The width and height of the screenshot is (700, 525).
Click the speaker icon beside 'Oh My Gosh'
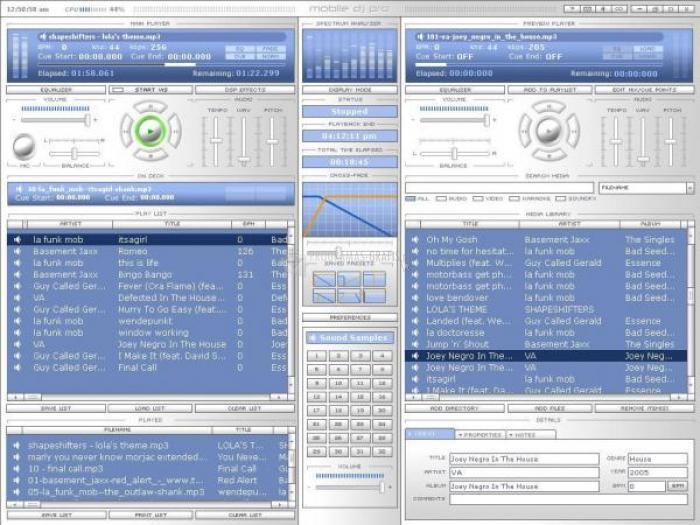click(x=413, y=240)
